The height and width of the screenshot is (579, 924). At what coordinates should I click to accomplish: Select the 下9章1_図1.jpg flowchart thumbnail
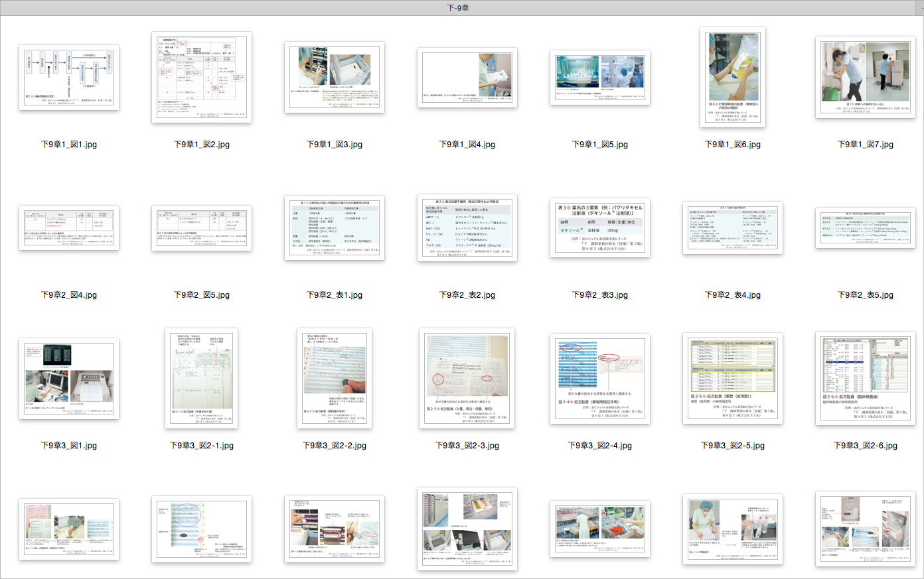[69, 78]
